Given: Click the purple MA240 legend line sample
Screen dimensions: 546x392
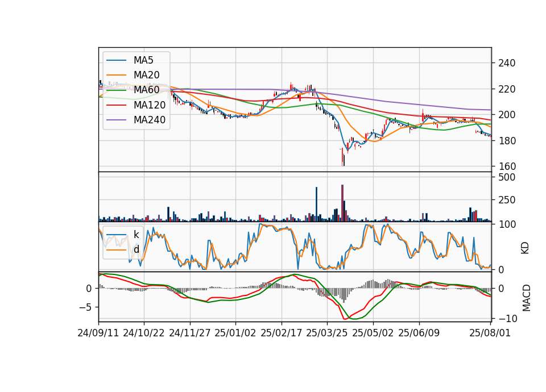Looking at the screenshot, I should coord(116,120).
